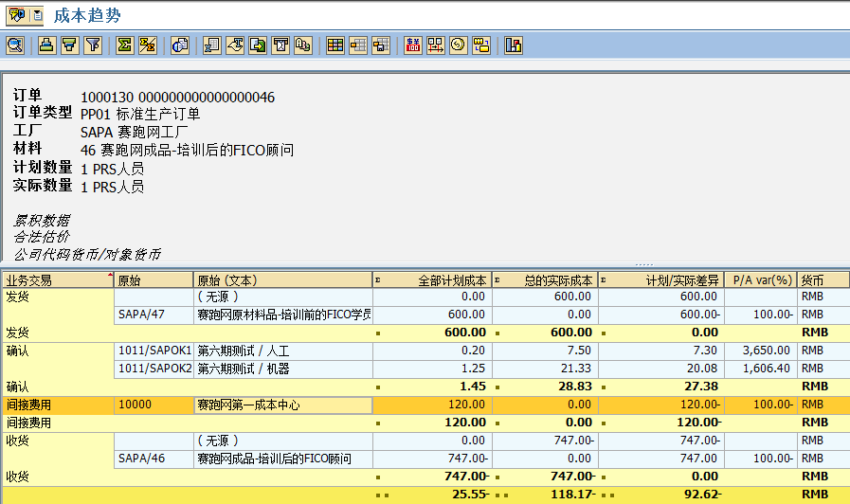Click the 1011/SAPOK1 origin cell
The image size is (850, 504).
point(154,351)
